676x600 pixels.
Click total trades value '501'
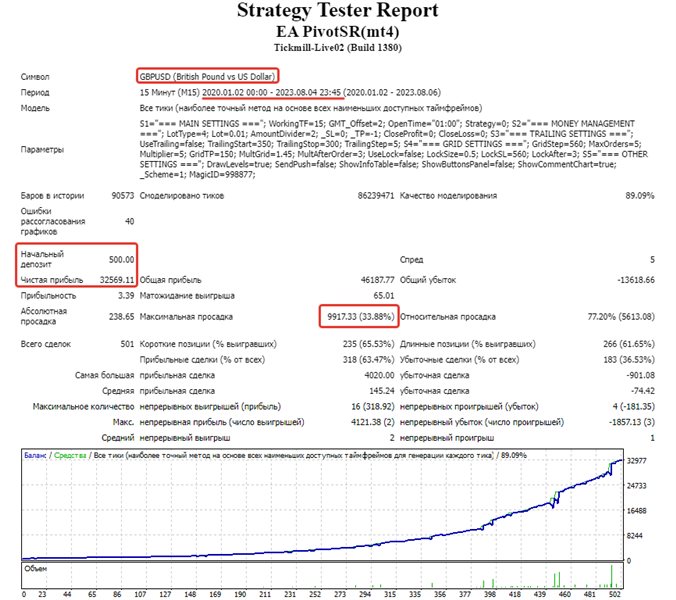(x=128, y=344)
